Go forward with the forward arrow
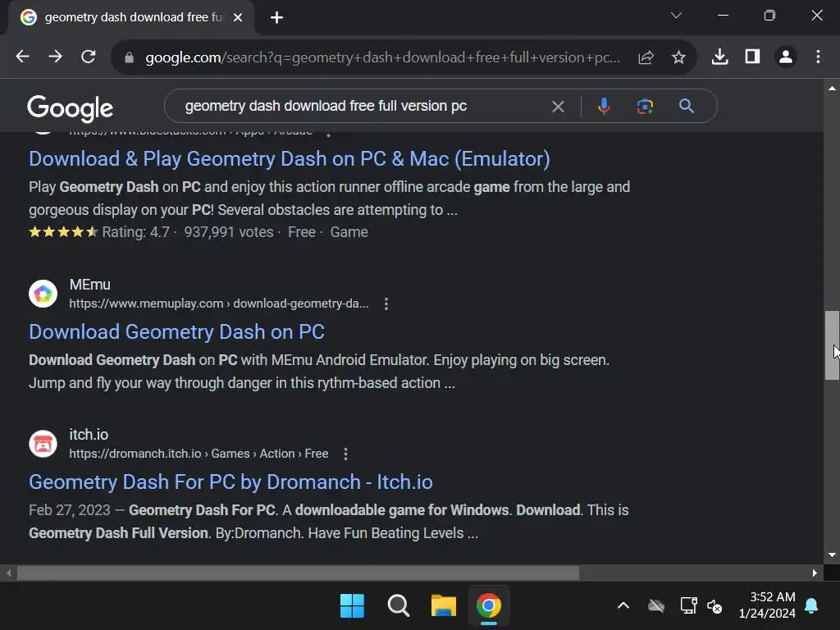 point(55,57)
